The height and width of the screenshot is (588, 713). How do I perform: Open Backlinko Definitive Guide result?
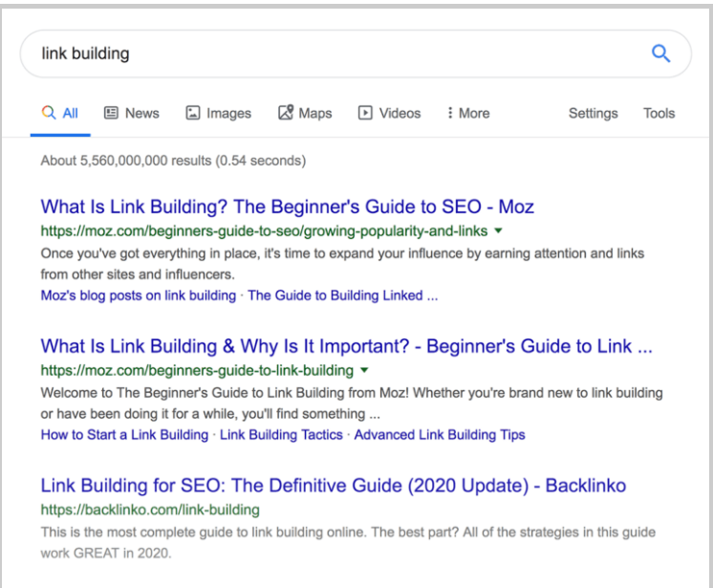pos(333,486)
